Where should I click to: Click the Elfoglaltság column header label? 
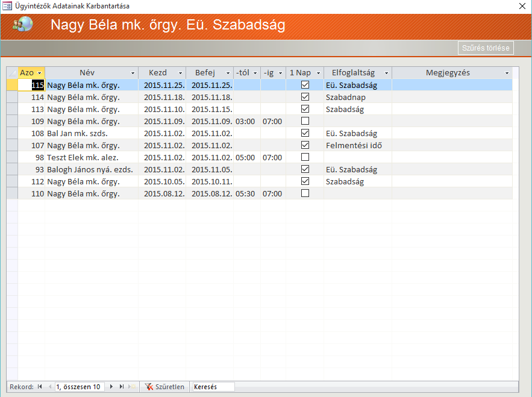click(353, 73)
